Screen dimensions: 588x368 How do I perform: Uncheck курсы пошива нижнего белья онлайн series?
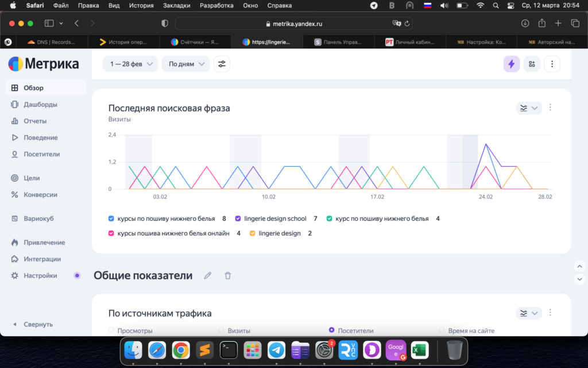coord(111,233)
